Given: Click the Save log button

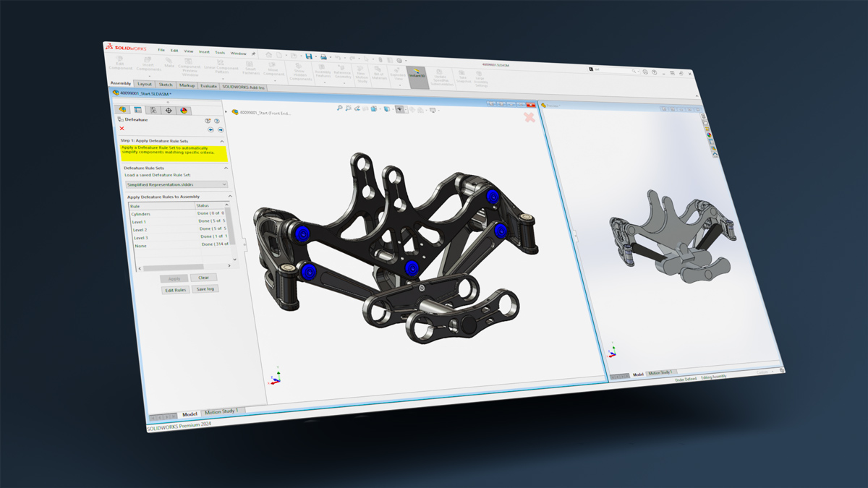Looking at the screenshot, I should pos(205,289).
